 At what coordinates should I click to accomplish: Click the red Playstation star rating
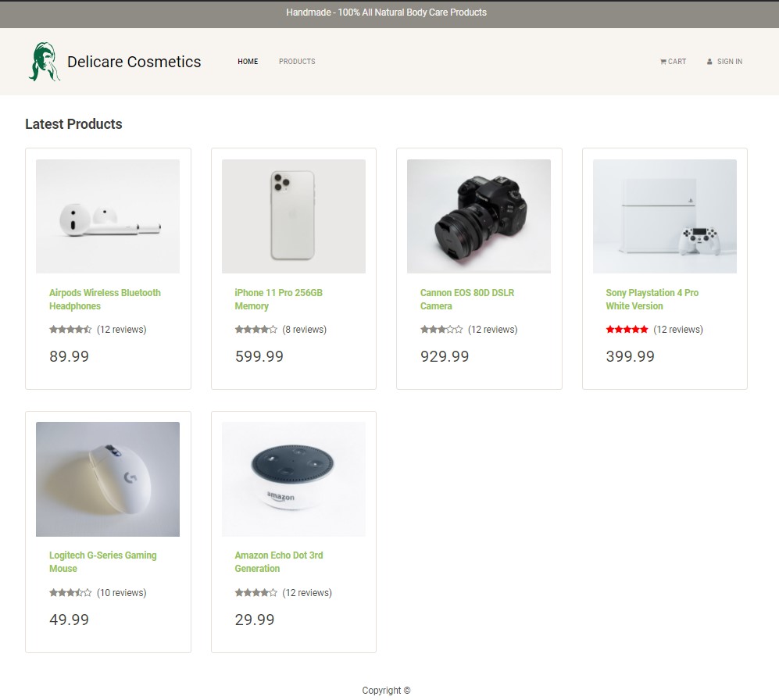pos(627,330)
